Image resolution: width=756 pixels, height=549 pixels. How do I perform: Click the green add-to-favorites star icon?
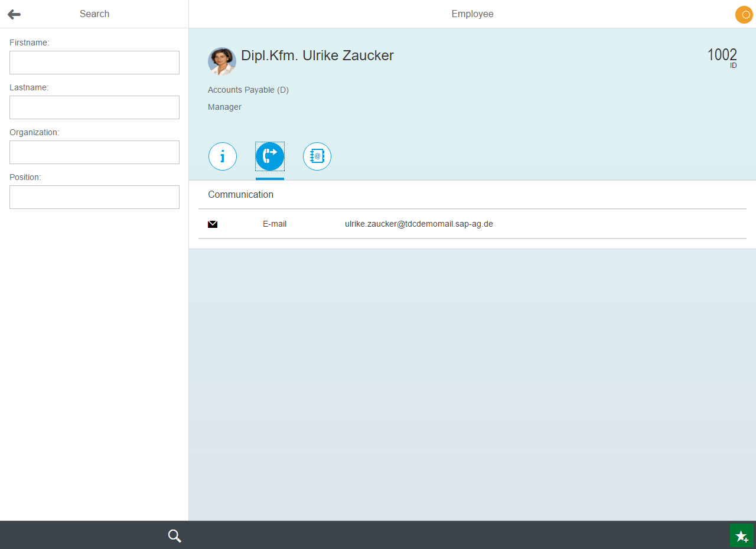(741, 535)
